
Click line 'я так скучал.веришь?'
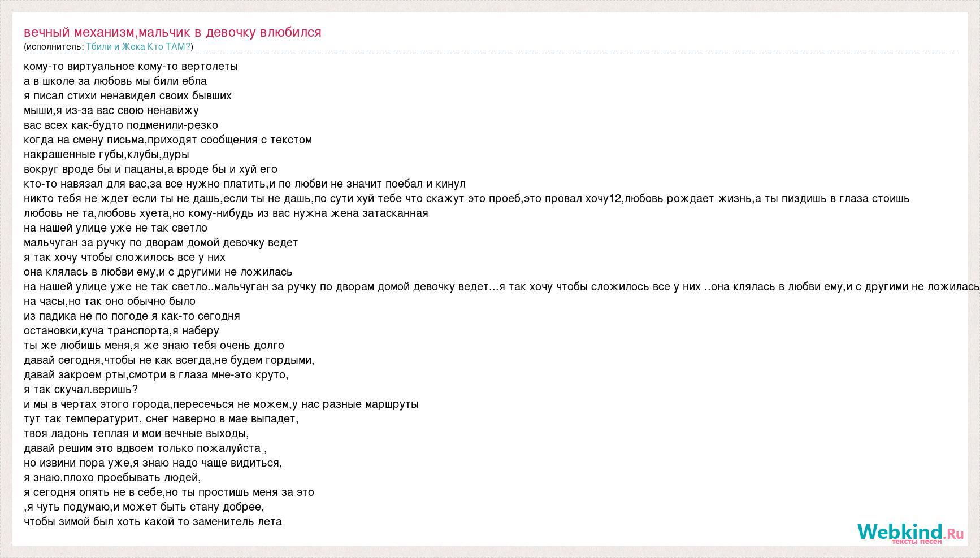click(81, 389)
